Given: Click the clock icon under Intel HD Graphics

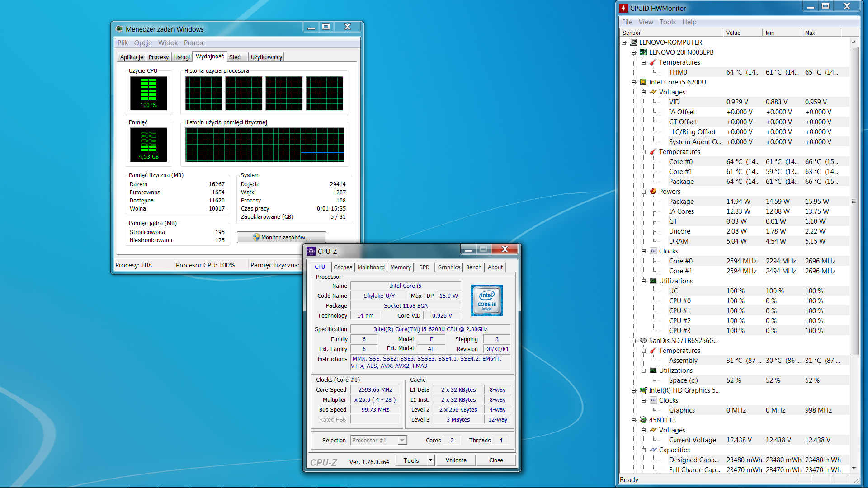Looking at the screenshot, I should point(653,400).
